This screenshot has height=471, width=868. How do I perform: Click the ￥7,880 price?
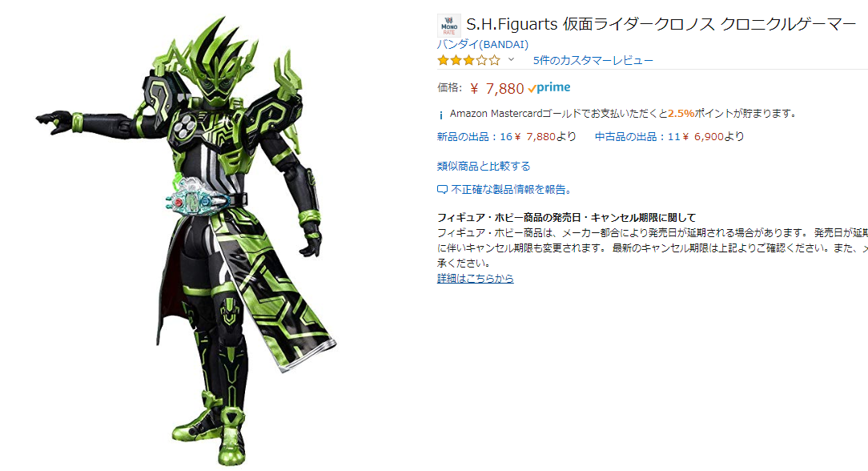pos(496,89)
